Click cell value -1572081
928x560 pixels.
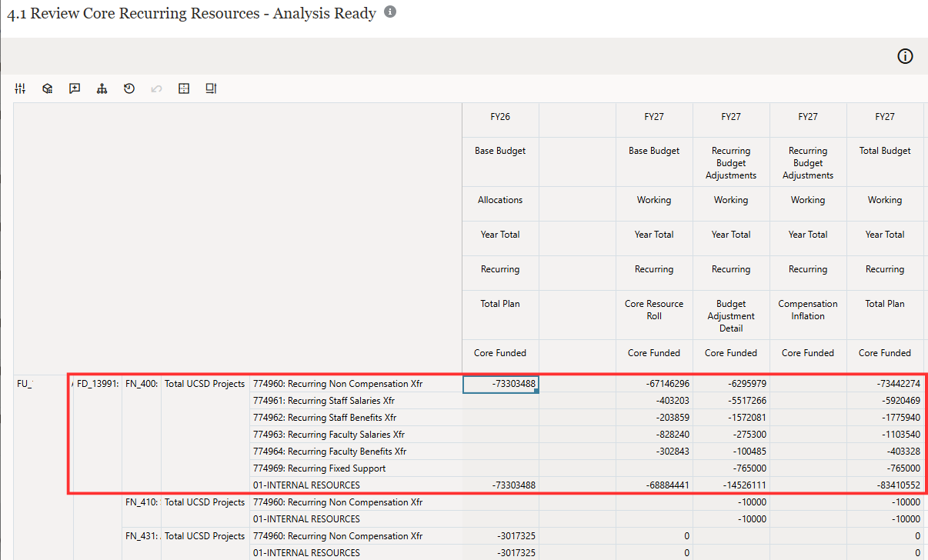[731, 418]
